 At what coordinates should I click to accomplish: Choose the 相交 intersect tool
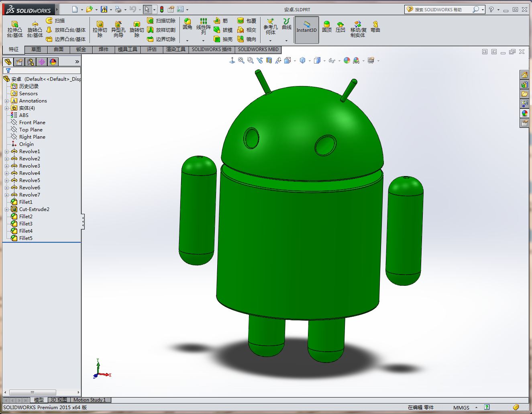tap(247, 30)
